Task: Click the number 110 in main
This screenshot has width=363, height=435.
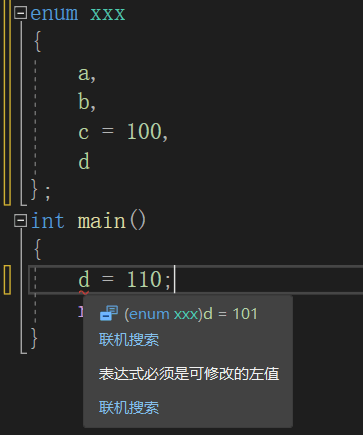Action: click(144, 279)
